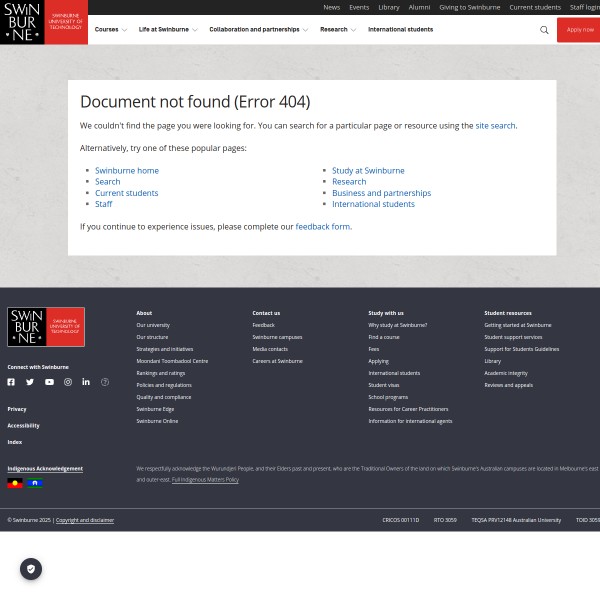Open Swinburne's YouTube channel icon
Viewport: 600px width, 600px height.
tap(49, 382)
